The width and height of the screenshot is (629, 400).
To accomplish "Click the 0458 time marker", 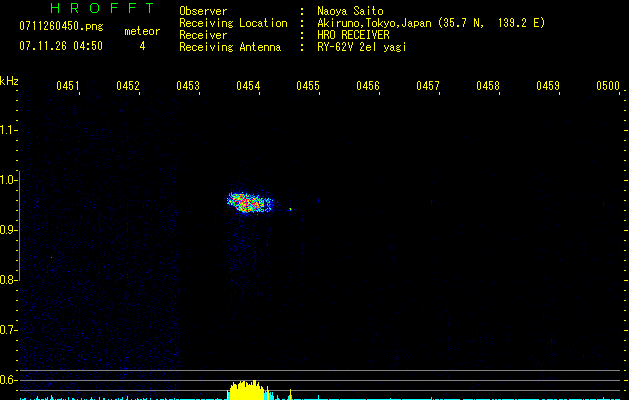I will 488,86.
